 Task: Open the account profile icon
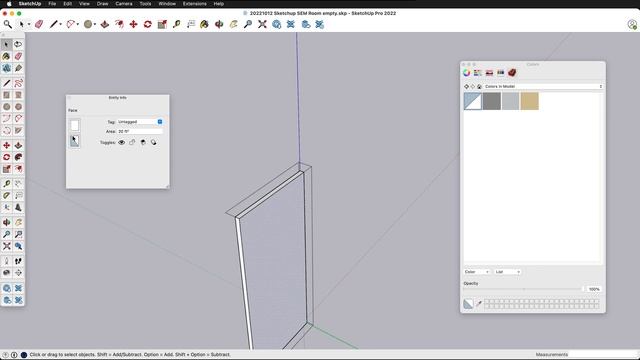[632, 24]
